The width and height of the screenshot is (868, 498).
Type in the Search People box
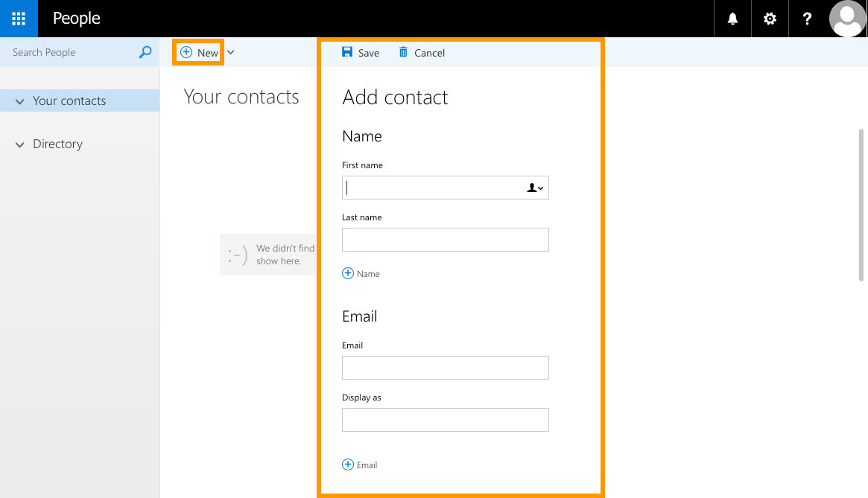(71, 52)
